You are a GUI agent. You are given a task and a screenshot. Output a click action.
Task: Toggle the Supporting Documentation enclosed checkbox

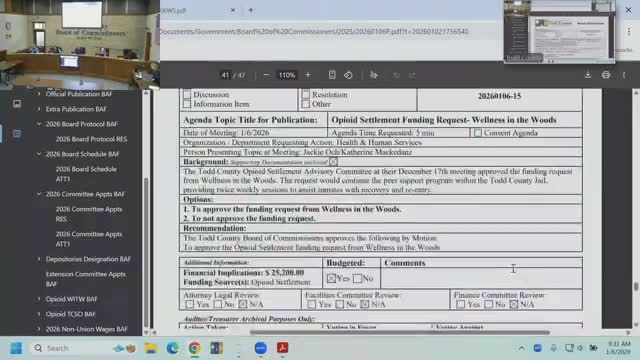[333, 162]
